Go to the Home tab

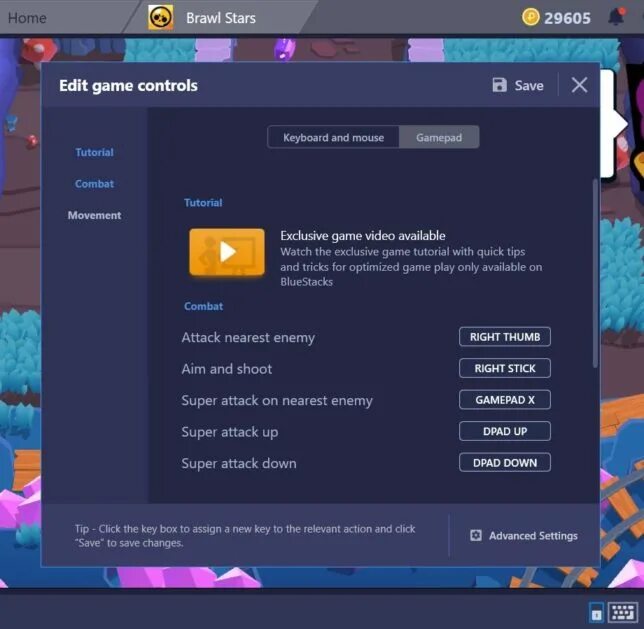click(27, 18)
